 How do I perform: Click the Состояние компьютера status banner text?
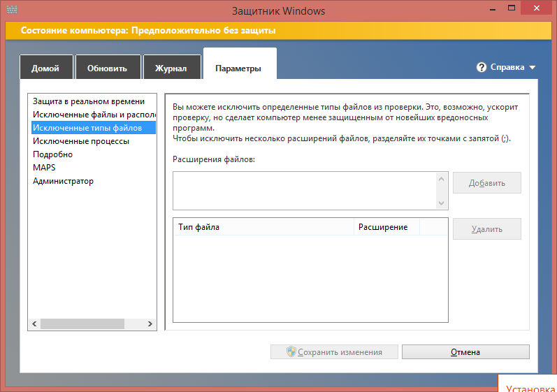point(148,31)
